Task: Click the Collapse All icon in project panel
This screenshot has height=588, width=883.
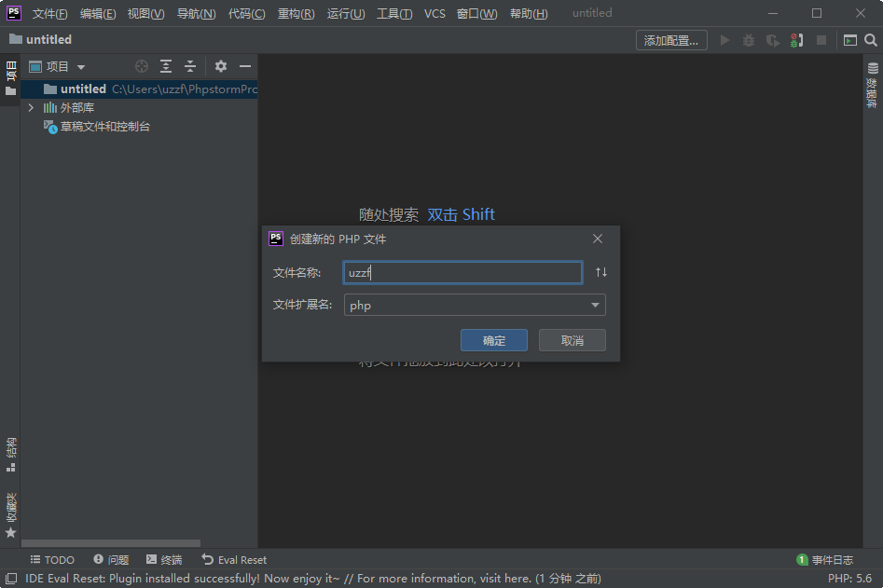Action: coord(190,66)
